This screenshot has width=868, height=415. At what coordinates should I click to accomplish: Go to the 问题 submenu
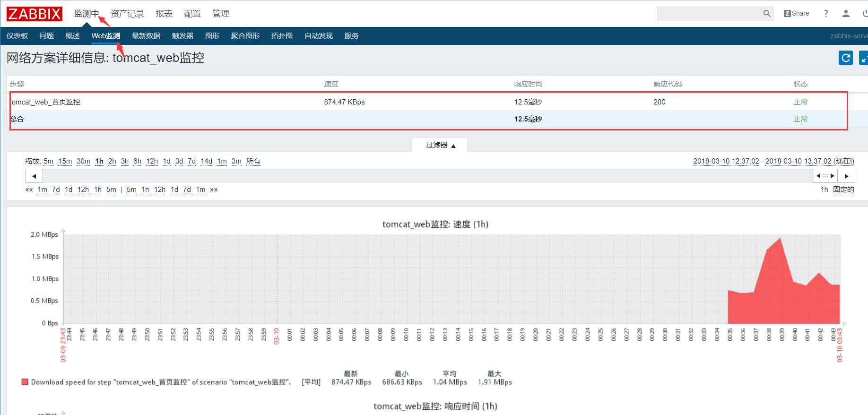tap(46, 36)
